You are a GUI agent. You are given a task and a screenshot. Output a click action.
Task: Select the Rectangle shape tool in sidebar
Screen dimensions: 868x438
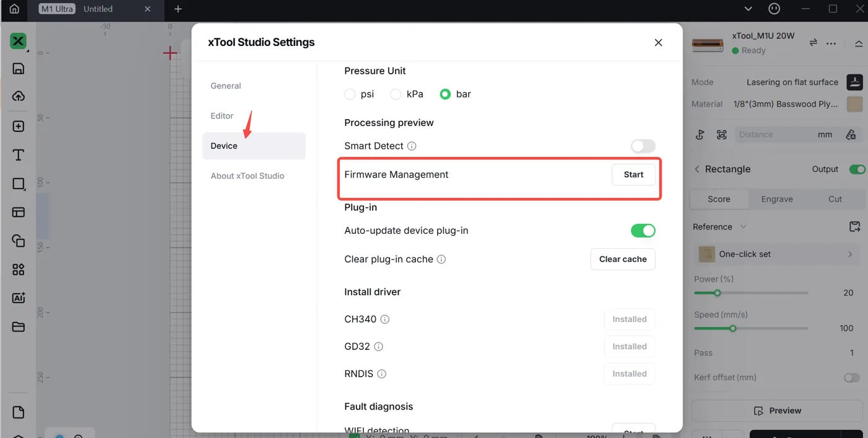(x=18, y=184)
